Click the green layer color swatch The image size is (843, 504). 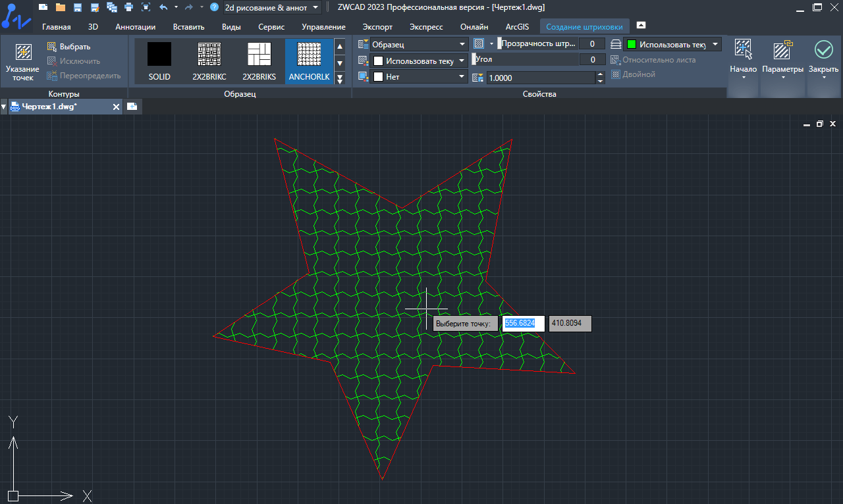point(632,44)
